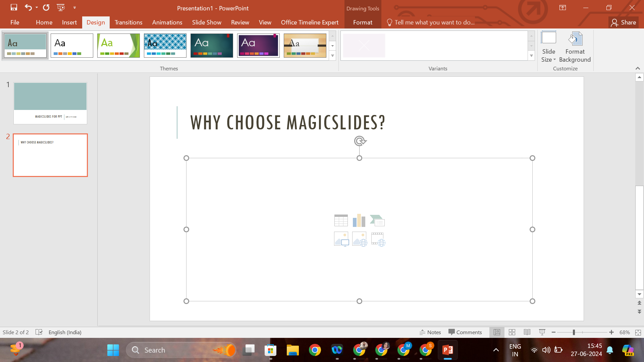Click the Save icon in quick access toolbar

pos(14,7)
